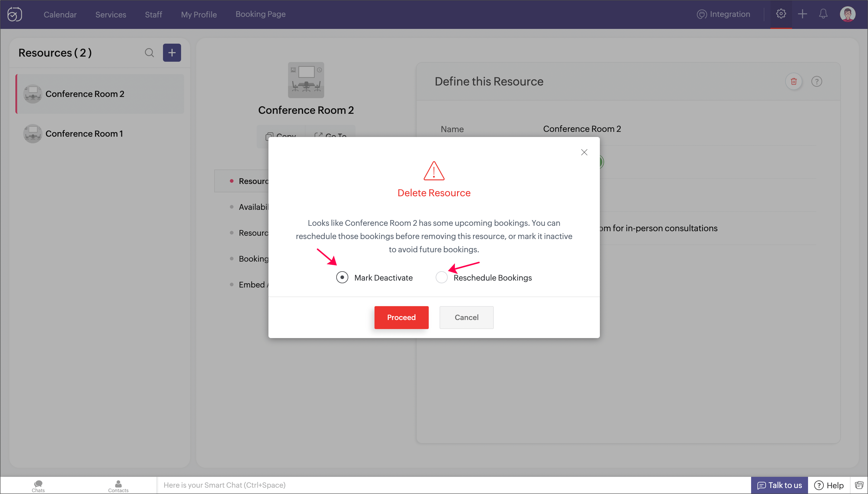Click the red trash delete icon

point(794,81)
